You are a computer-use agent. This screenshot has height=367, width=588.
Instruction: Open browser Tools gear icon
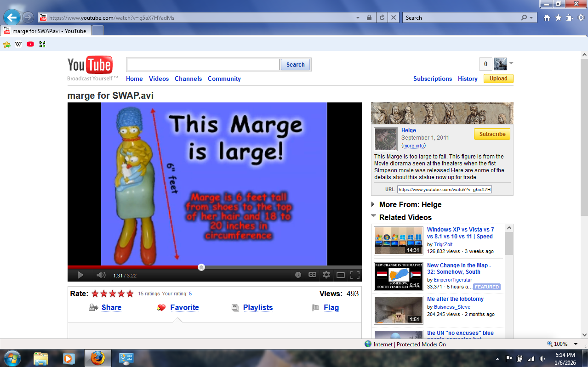click(x=581, y=17)
